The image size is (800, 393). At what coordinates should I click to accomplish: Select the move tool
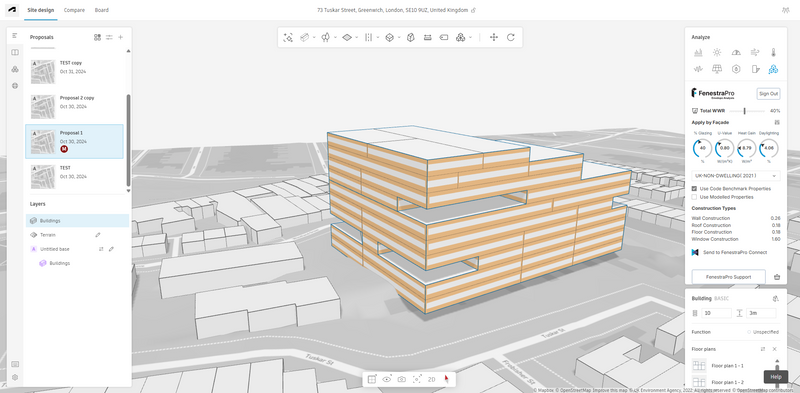tap(494, 37)
